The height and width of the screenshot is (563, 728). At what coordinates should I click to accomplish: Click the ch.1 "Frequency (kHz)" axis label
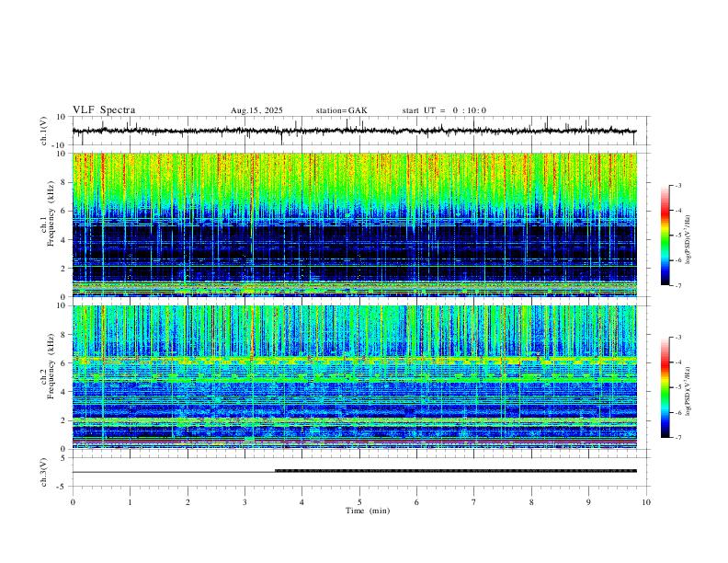coord(51,214)
